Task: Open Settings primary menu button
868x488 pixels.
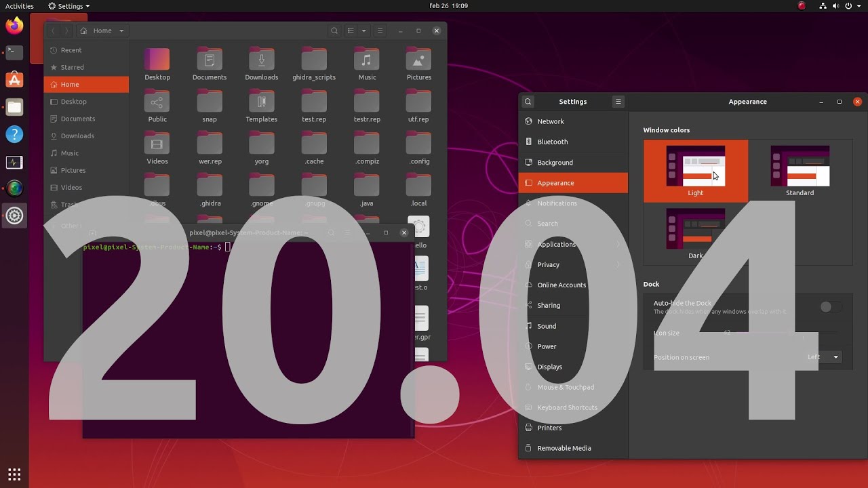Action: pos(618,102)
